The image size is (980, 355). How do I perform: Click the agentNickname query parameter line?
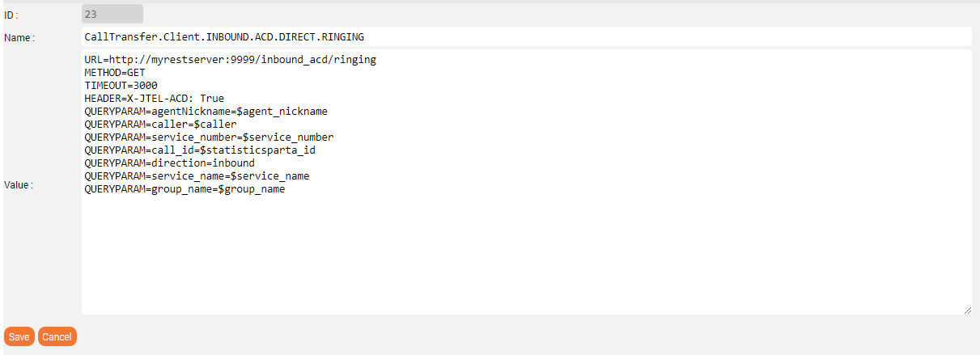pyautogui.click(x=206, y=112)
